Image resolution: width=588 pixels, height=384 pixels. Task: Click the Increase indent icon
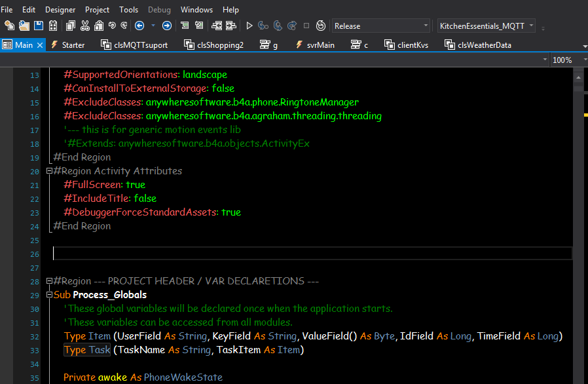[231, 26]
